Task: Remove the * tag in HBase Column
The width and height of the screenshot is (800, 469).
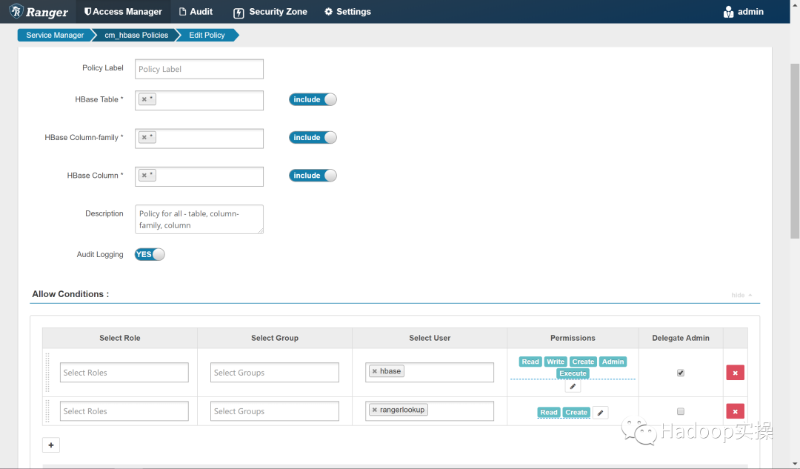Action: pyautogui.click(x=144, y=175)
